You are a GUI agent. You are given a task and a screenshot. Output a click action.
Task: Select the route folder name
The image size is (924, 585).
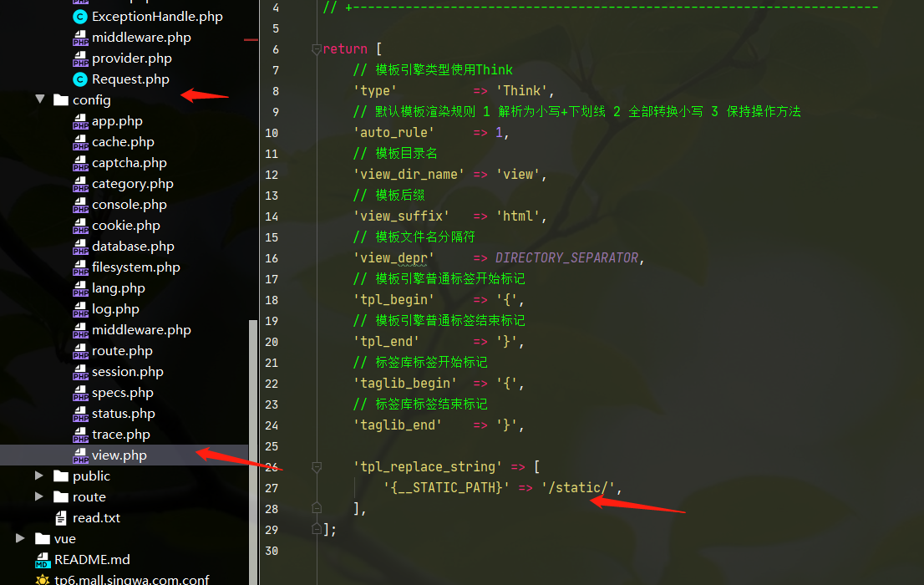[x=89, y=497]
